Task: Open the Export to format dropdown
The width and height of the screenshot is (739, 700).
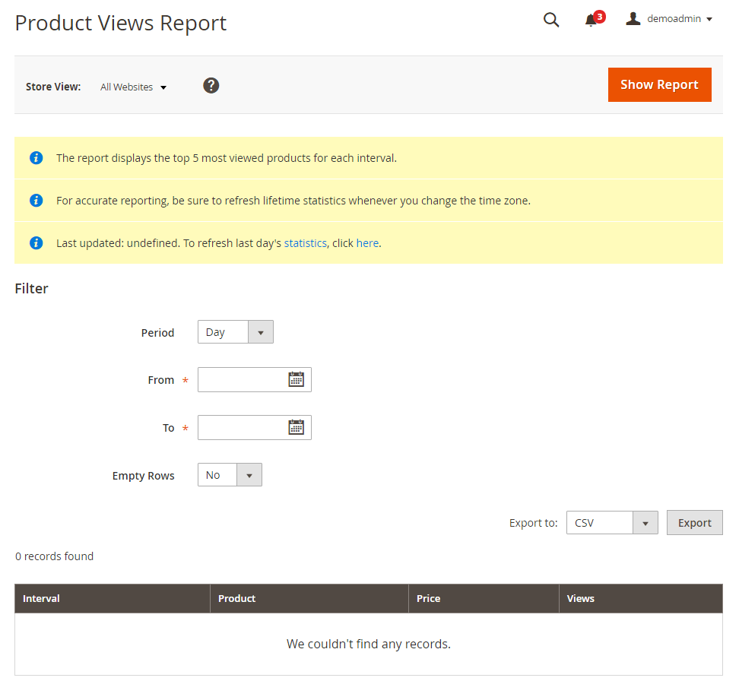Action: pos(645,522)
